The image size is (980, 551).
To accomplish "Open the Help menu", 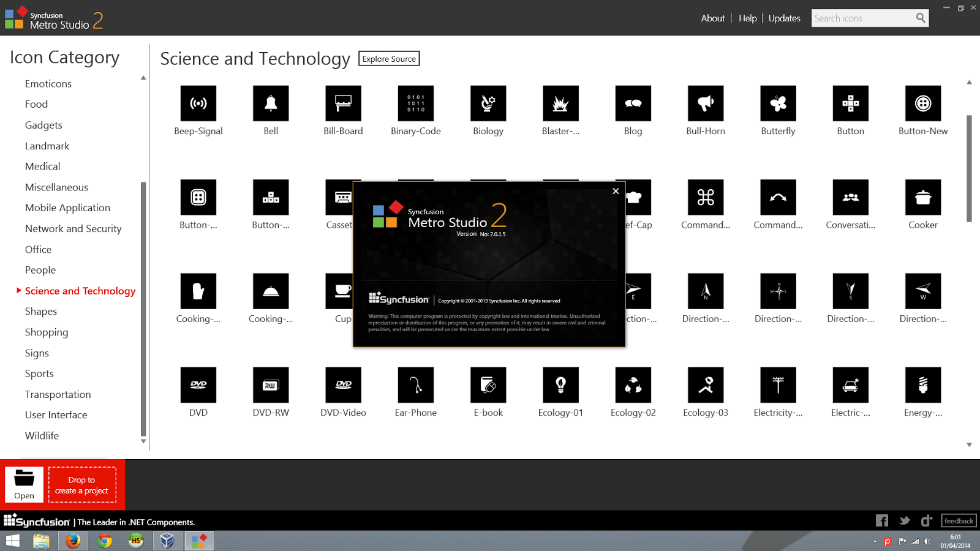I will point(747,18).
